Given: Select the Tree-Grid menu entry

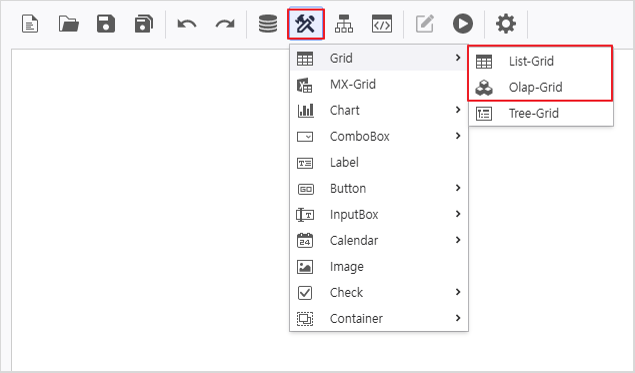Looking at the screenshot, I should [x=541, y=113].
